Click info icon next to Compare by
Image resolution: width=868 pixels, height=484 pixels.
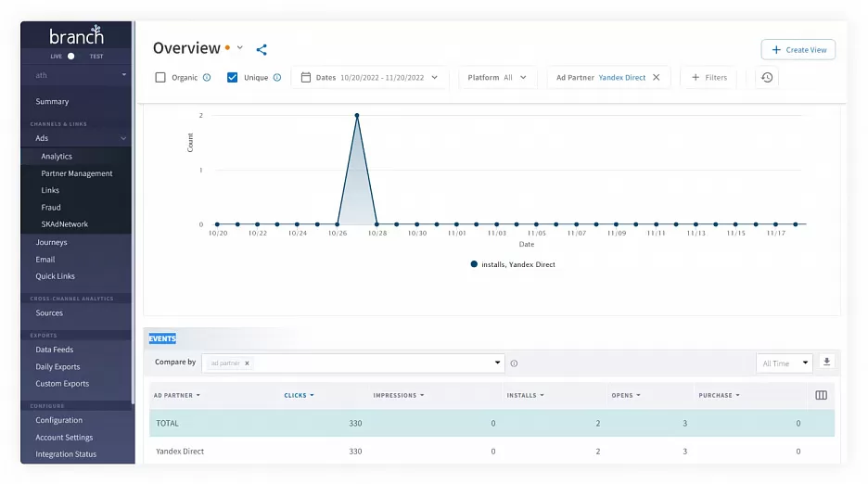[514, 363]
